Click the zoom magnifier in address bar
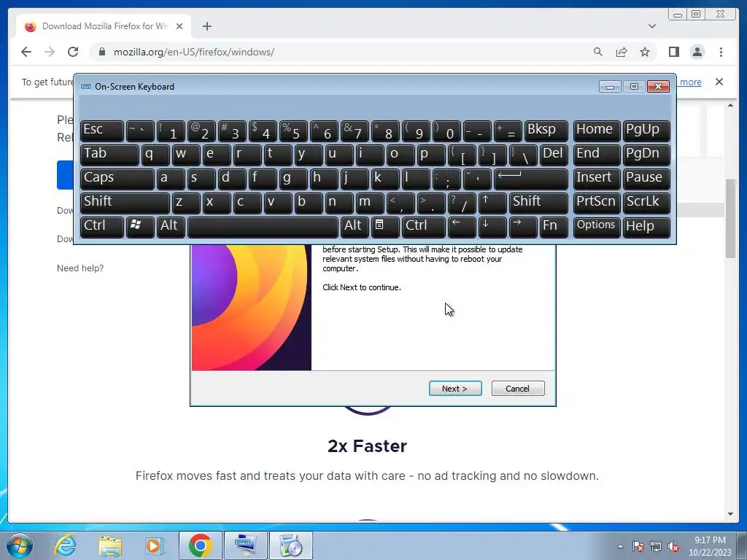The image size is (747, 560). pos(598,52)
